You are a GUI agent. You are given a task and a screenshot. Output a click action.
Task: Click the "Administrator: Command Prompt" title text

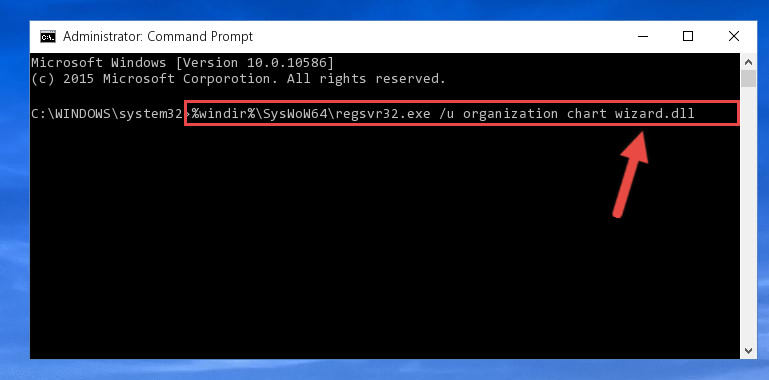158,37
